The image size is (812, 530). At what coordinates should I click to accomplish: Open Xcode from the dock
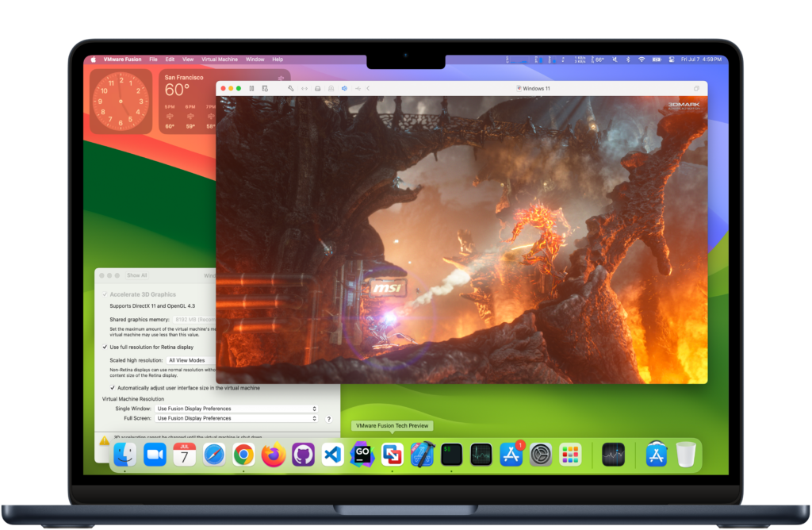click(x=421, y=455)
